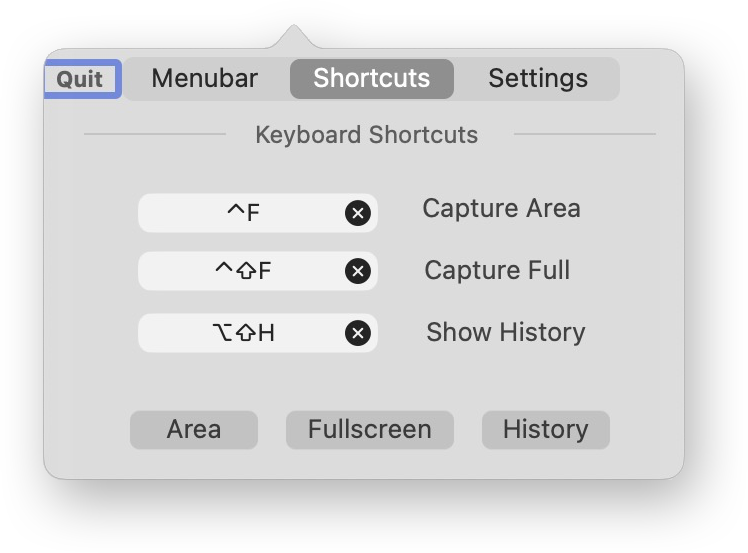
Task: Switch to the Menubar tab
Action: coord(204,79)
